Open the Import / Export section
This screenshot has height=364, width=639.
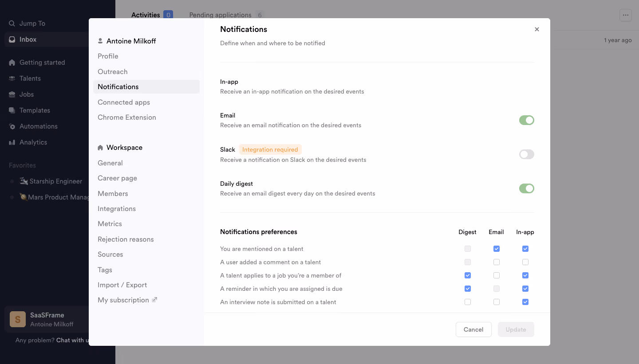[x=146, y=285]
